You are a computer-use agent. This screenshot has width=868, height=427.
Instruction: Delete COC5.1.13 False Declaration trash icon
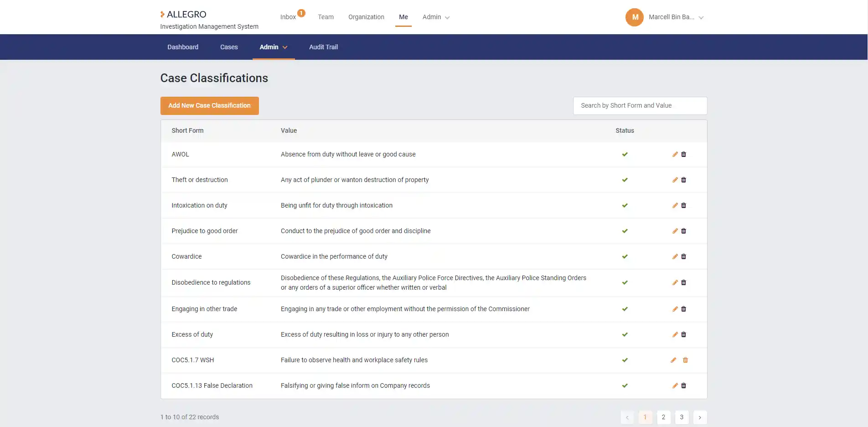683,385
